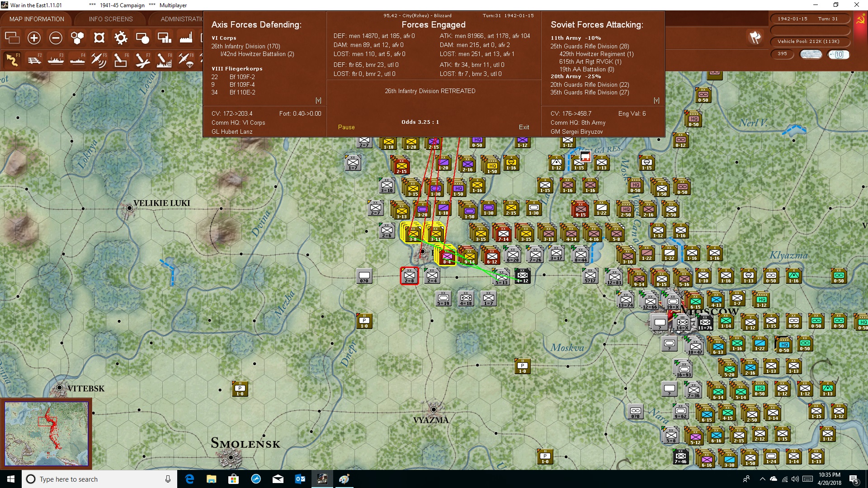This screenshot has height=488, width=868.
Task: Select the F5 air recon mode
Action: point(99,60)
